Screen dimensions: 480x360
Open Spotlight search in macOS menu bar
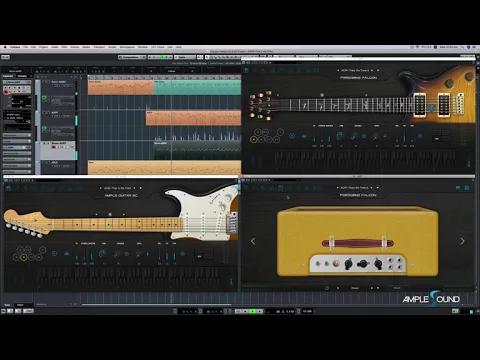(462, 47)
